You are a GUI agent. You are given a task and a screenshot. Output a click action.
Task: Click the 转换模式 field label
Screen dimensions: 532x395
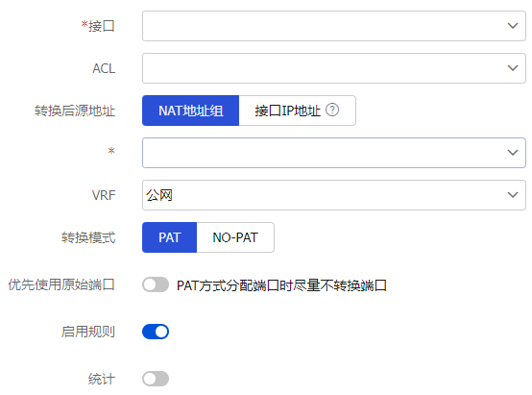point(88,237)
